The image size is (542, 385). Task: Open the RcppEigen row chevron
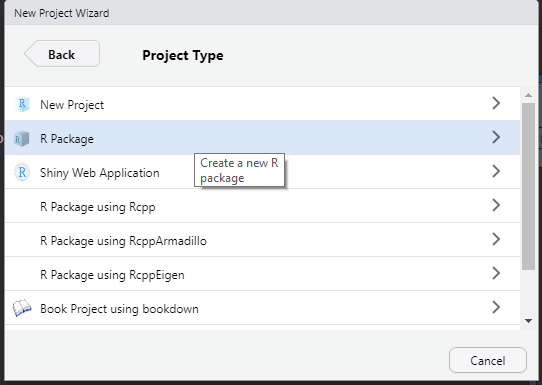(496, 273)
